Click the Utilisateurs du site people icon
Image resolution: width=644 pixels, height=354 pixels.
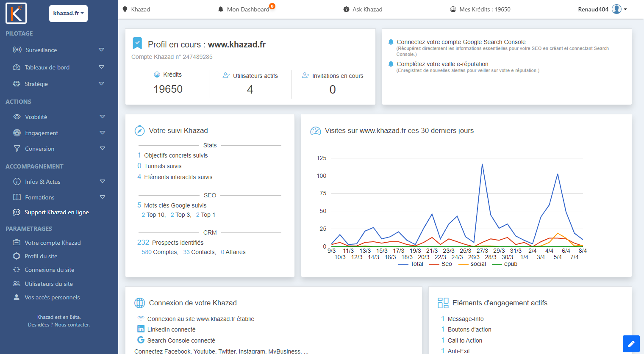point(17,284)
